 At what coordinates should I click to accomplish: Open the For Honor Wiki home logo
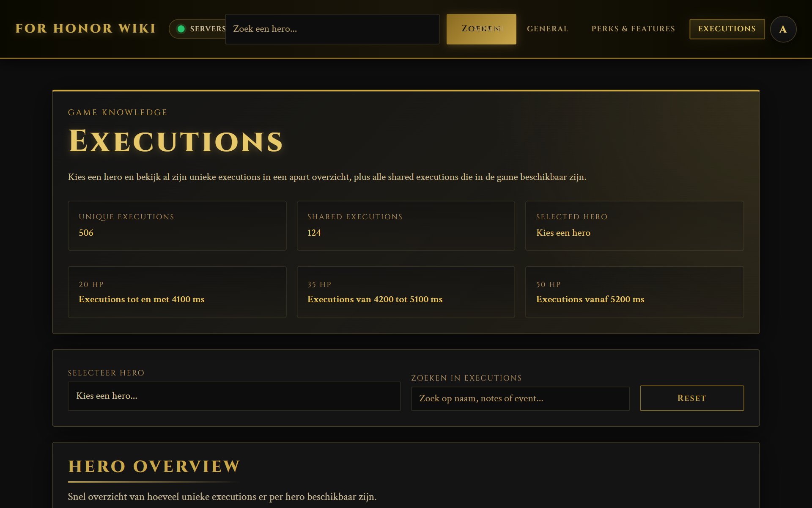(85, 28)
